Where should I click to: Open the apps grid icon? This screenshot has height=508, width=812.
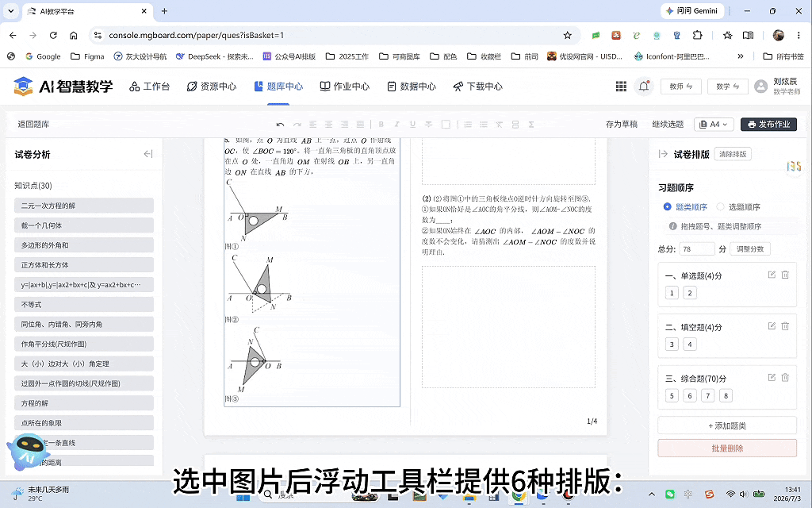coord(621,86)
